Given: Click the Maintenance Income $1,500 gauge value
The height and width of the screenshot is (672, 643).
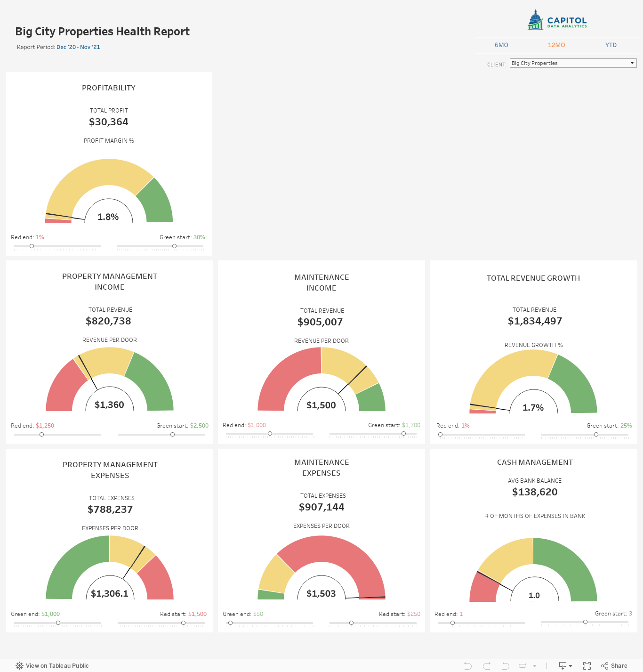Looking at the screenshot, I should point(321,405).
